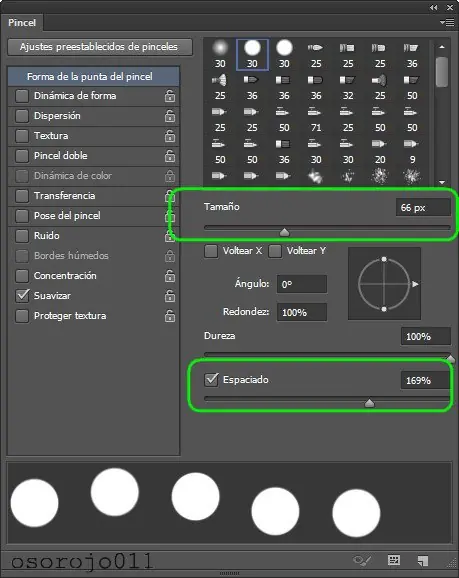Image resolution: width=459 pixels, height=578 pixels.
Task: Toggle the lock icon for Pincel doble
Action: [x=170, y=156]
